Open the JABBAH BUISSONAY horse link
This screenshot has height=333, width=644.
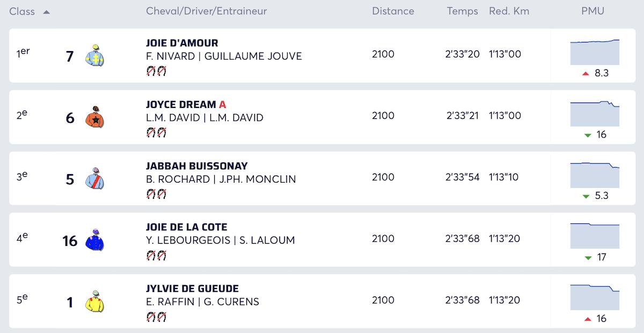pyautogui.click(x=197, y=166)
